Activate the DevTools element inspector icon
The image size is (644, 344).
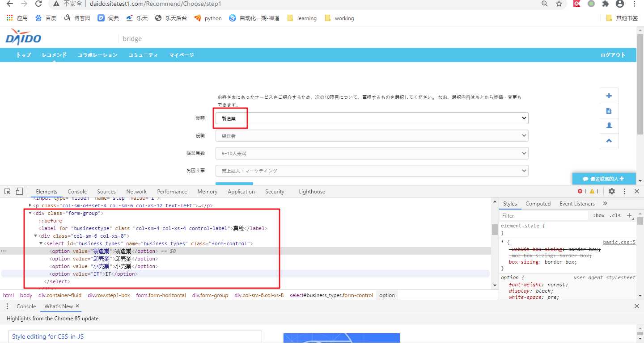coord(8,191)
